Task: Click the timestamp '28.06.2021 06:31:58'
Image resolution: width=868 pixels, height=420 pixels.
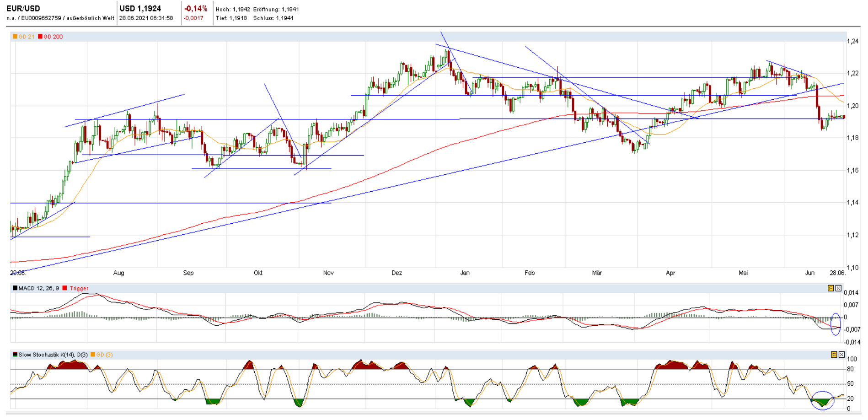Action: point(146,18)
